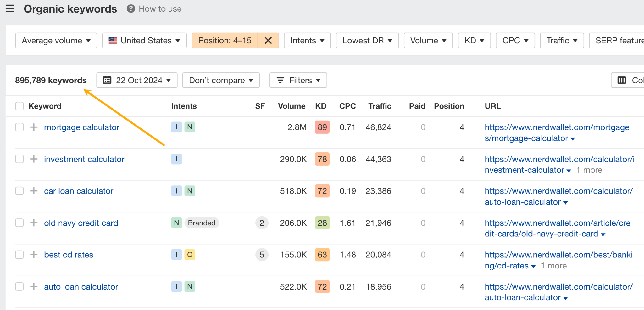Open the Intents filter
644x310 pixels.
[307, 40]
